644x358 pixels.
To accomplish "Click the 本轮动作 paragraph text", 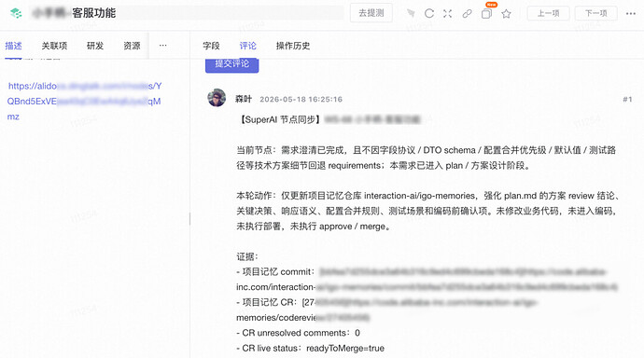I will tap(427, 211).
